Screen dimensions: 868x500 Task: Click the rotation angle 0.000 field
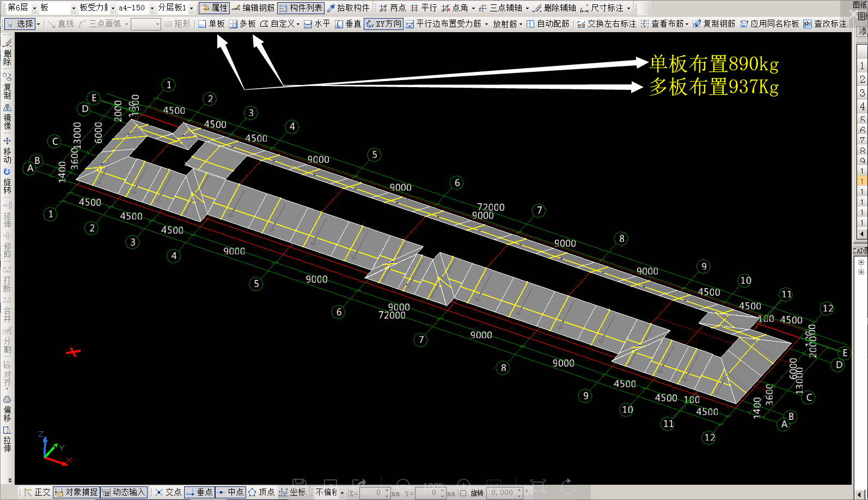click(504, 493)
